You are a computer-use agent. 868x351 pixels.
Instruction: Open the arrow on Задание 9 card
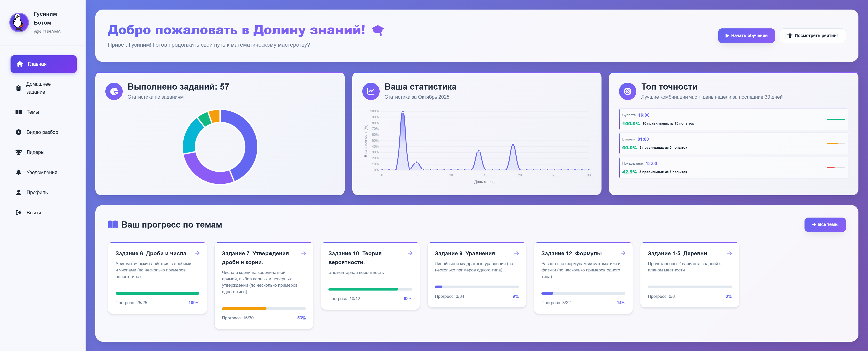click(x=517, y=253)
